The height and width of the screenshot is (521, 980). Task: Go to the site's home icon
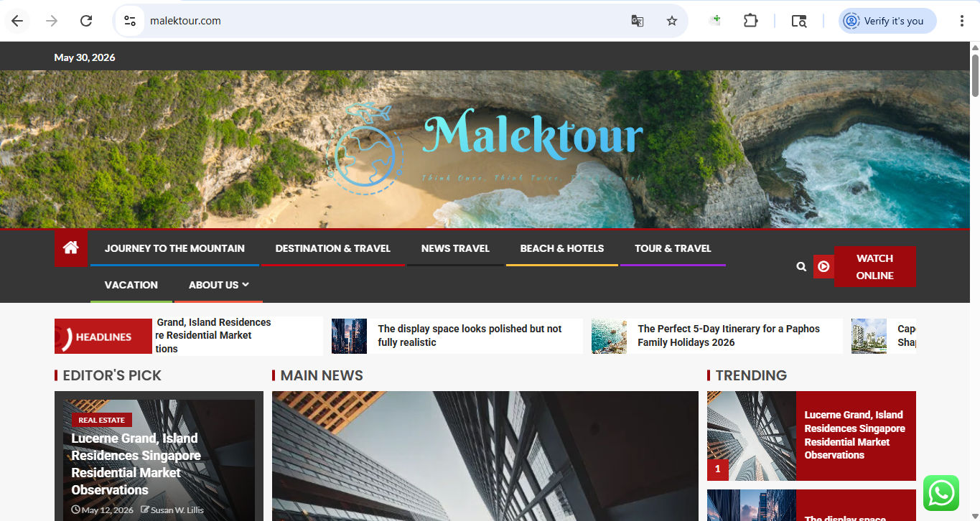click(x=70, y=248)
